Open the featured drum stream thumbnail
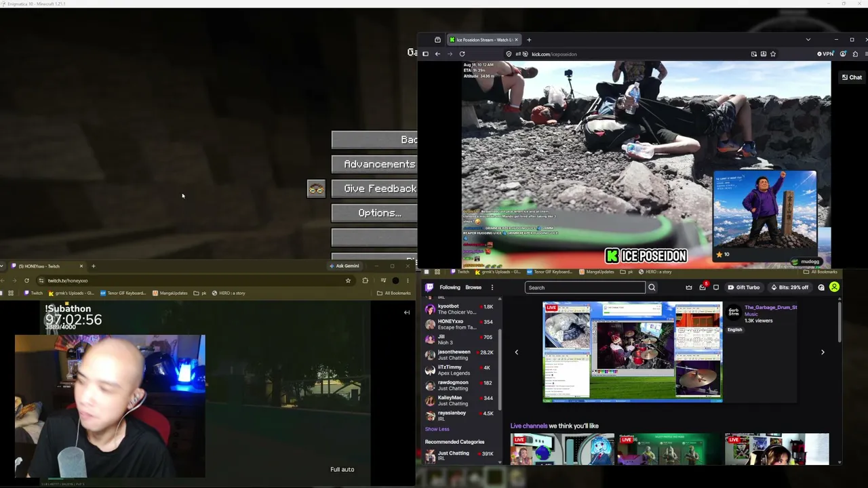 coord(633,352)
